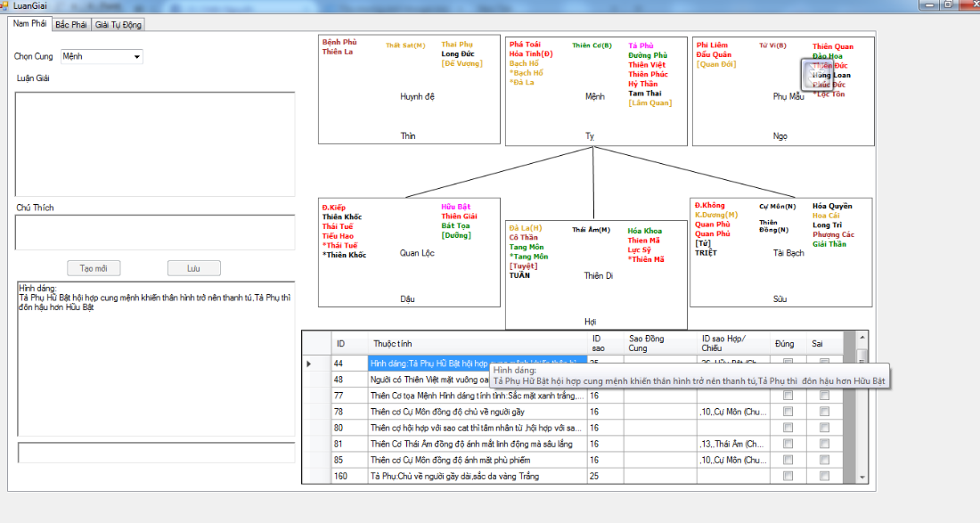
Task: Tick the Sai checkbox for row ID 81
Action: tap(824, 444)
